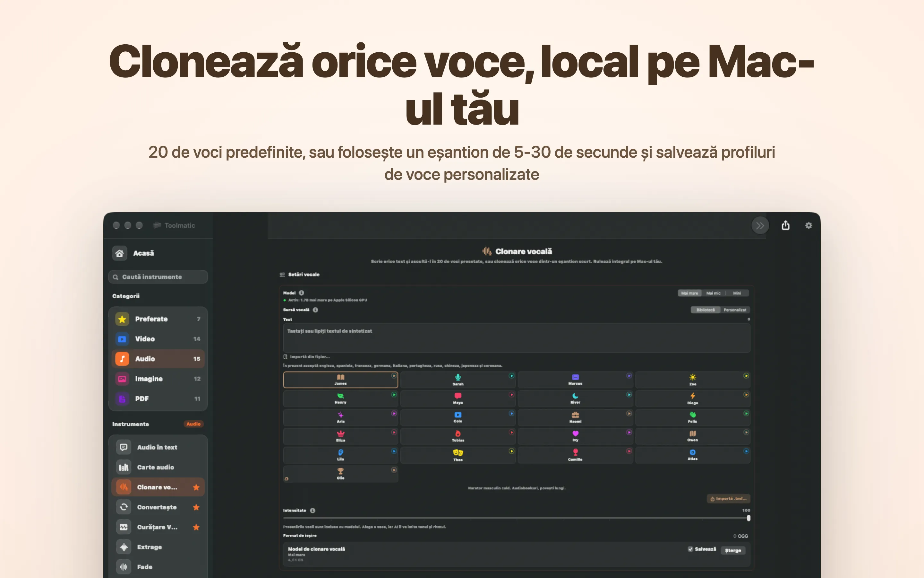Open the Video category
924x578 pixels.
coord(158,339)
